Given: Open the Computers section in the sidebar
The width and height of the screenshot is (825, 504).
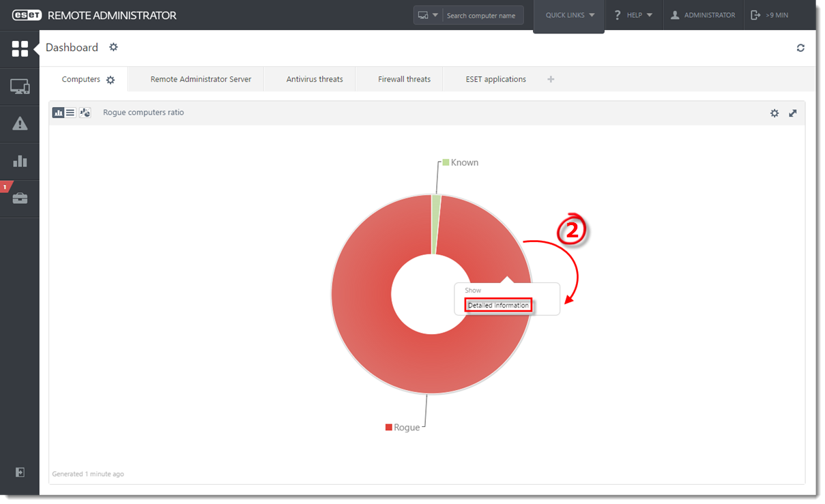Looking at the screenshot, I should [20, 87].
